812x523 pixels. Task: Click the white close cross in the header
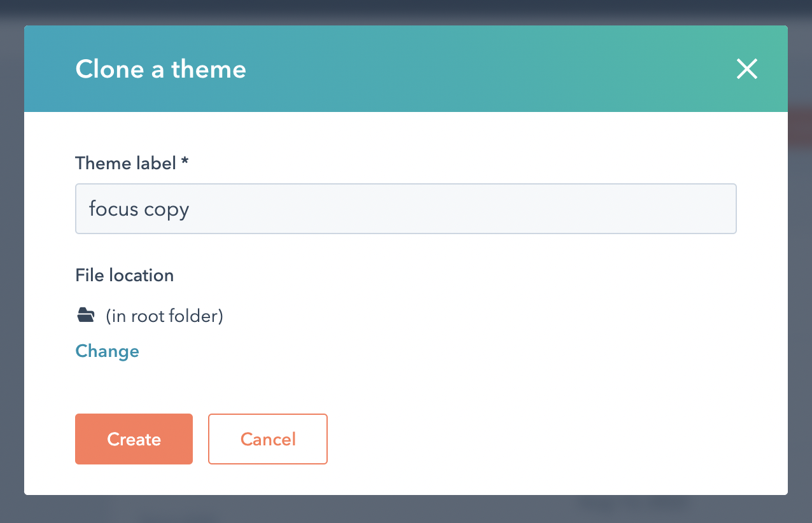click(746, 69)
